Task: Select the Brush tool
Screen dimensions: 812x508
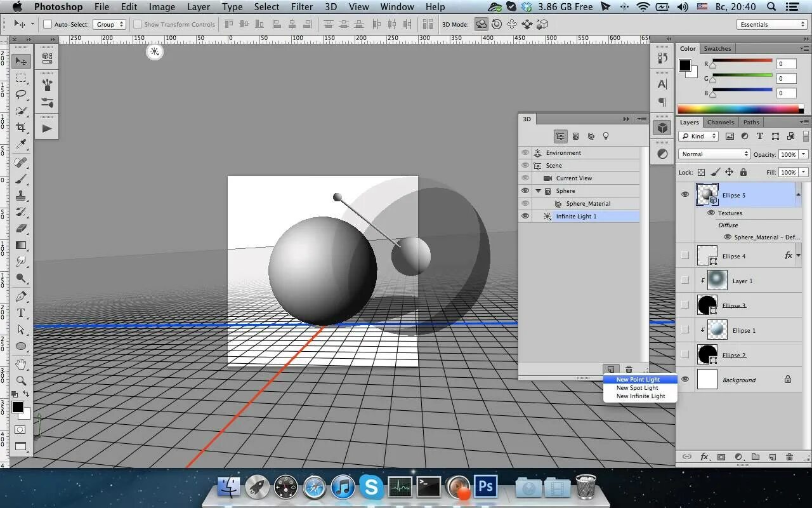Action: 21,179
